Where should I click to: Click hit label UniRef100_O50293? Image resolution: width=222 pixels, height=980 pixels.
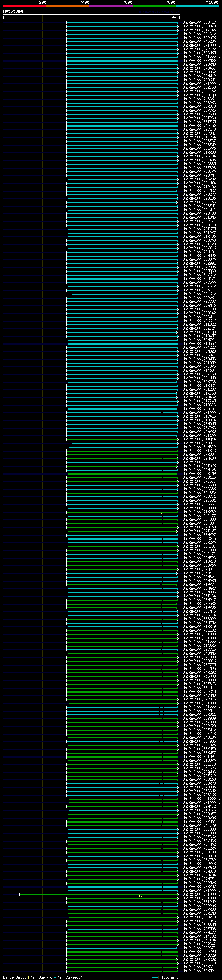pos(199,951)
